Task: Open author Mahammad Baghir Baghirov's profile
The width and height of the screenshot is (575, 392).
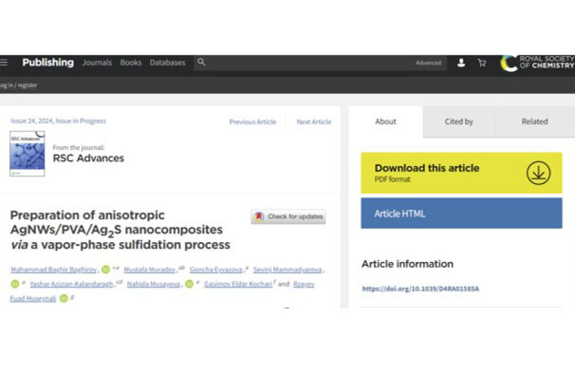Action: (54, 270)
